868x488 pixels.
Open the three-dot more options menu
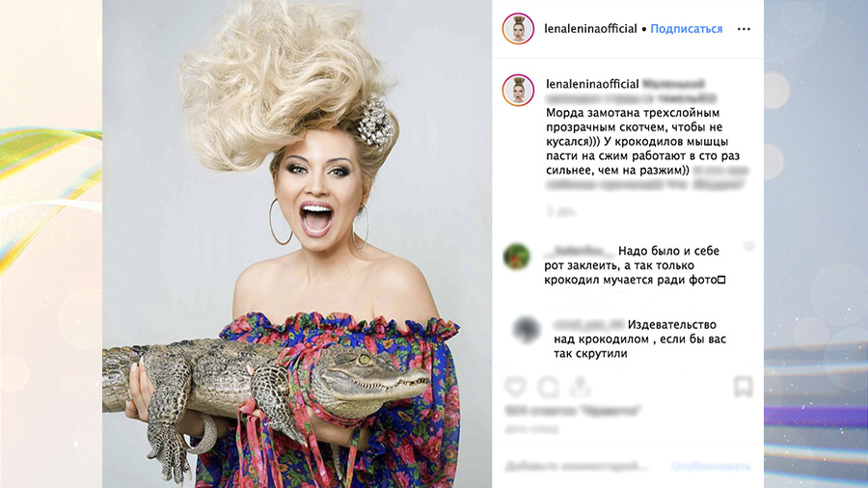coord(744,29)
